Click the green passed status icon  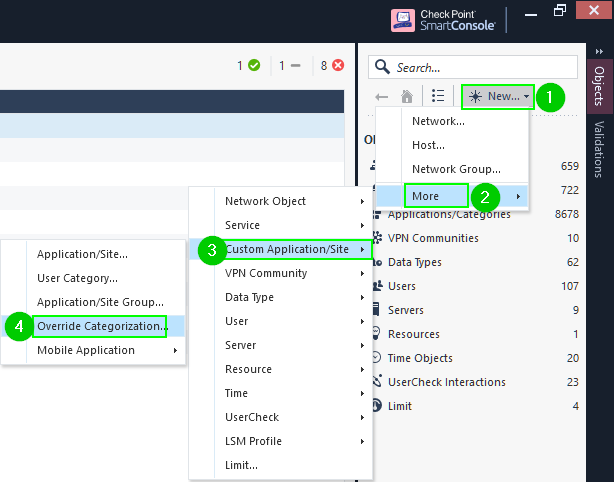tap(254, 66)
